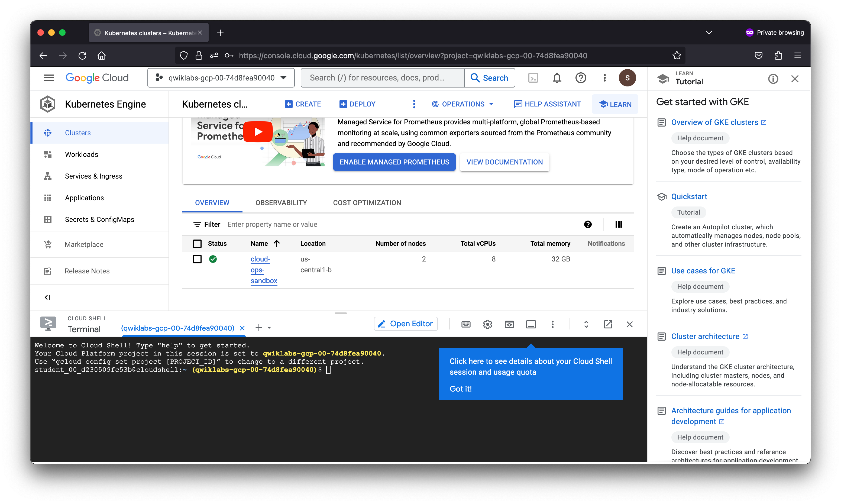Toggle Cloud Shell on-screen keyboard icon
The width and height of the screenshot is (841, 504).
click(x=466, y=324)
